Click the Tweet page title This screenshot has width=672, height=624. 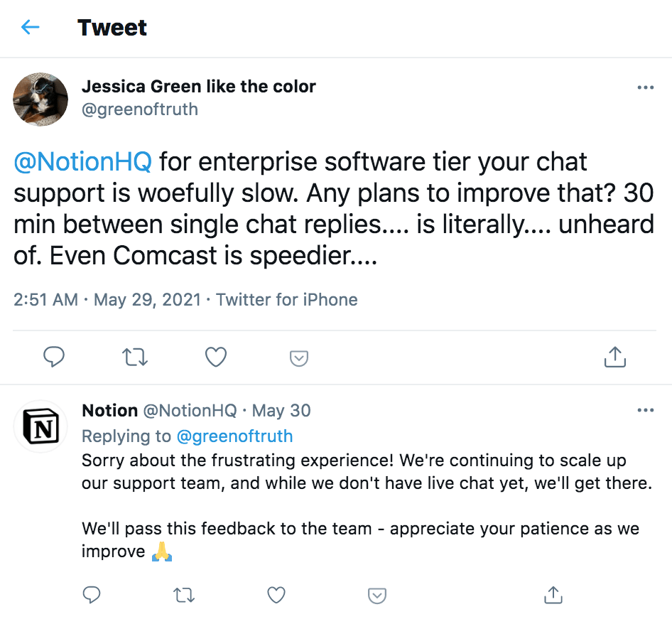point(112,26)
